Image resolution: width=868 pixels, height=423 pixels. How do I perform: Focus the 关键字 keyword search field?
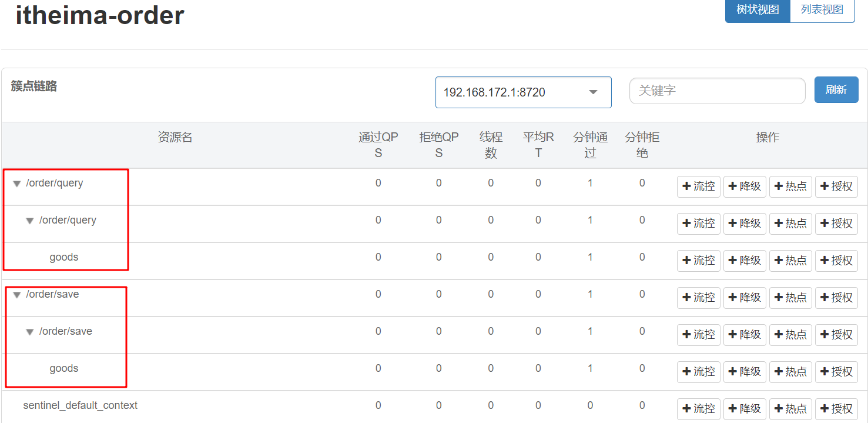tap(717, 91)
